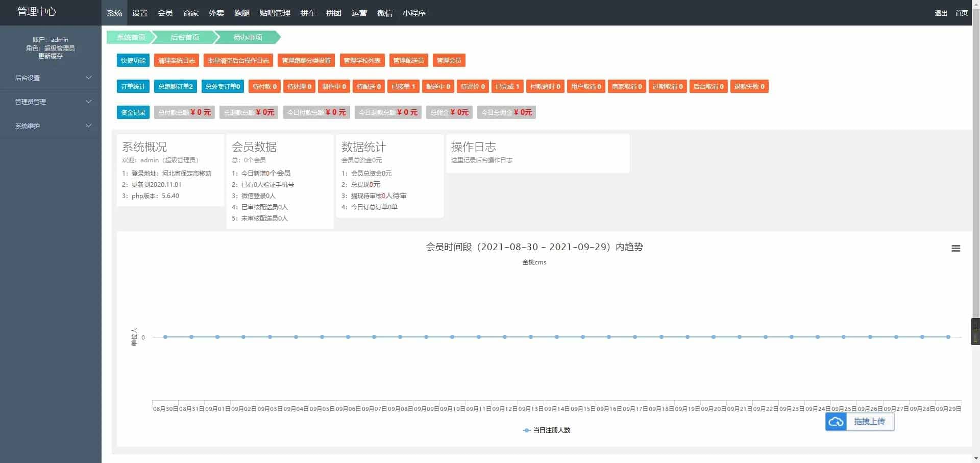Click the cloud upload icon
The width and height of the screenshot is (980, 463).
[836, 422]
